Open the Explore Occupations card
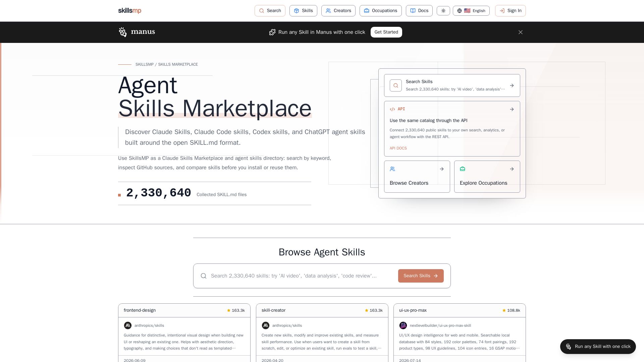Viewport: 644px width, 362px height. (487, 177)
